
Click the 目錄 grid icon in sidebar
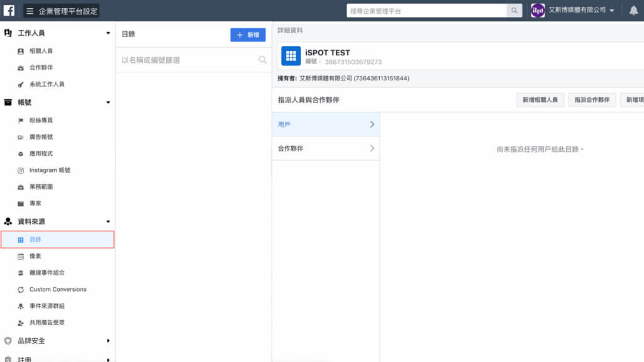tap(21, 239)
